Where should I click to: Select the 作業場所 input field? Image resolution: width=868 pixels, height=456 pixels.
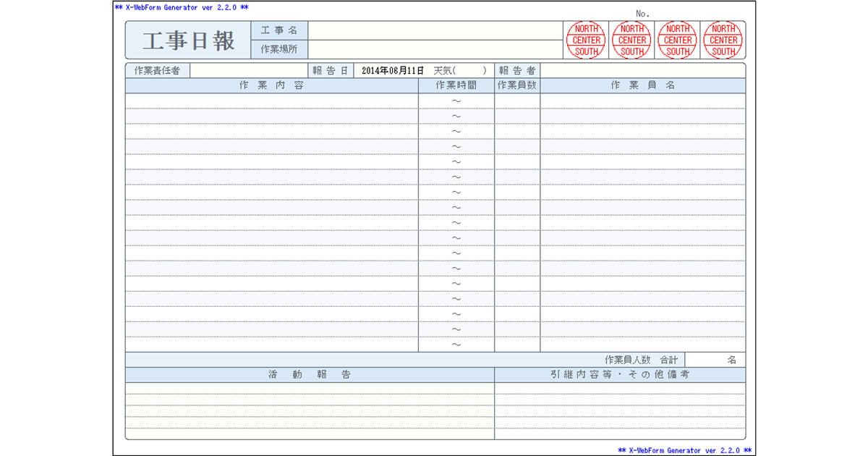tap(435, 49)
